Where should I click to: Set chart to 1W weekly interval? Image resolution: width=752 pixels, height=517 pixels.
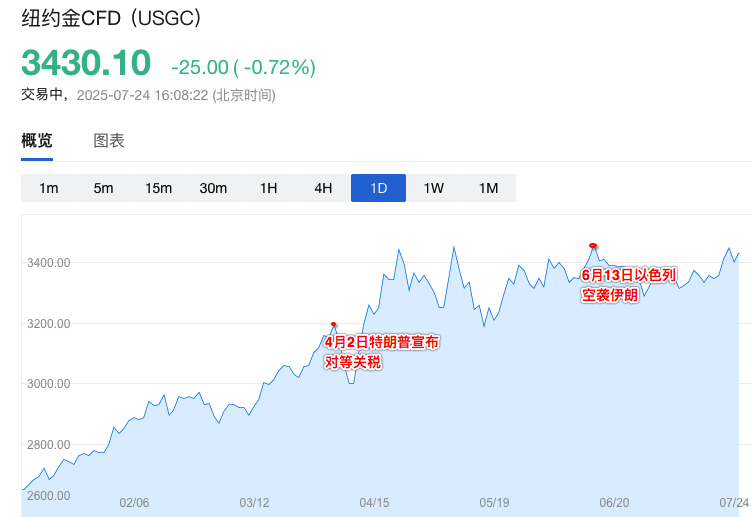click(433, 188)
